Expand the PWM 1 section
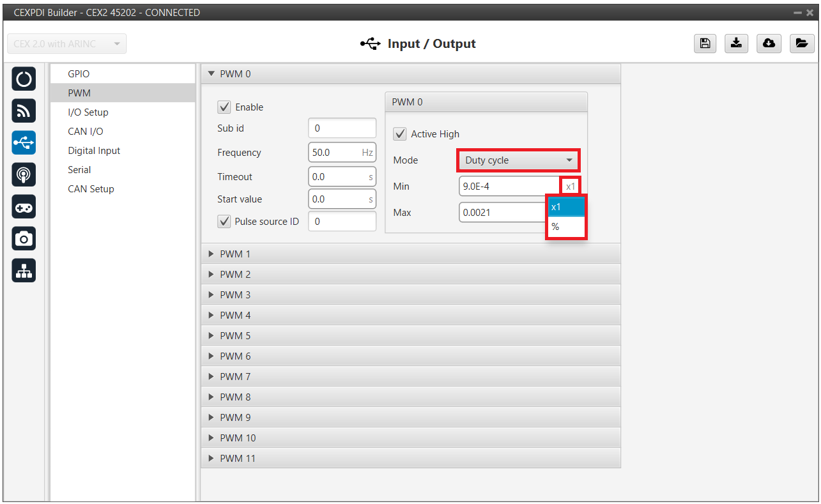This screenshot has width=821, height=504. [x=235, y=254]
